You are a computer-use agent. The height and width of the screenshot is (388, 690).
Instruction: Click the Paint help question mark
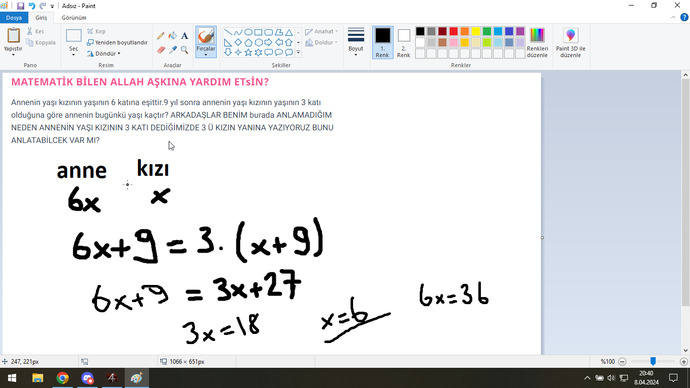point(684,18)
